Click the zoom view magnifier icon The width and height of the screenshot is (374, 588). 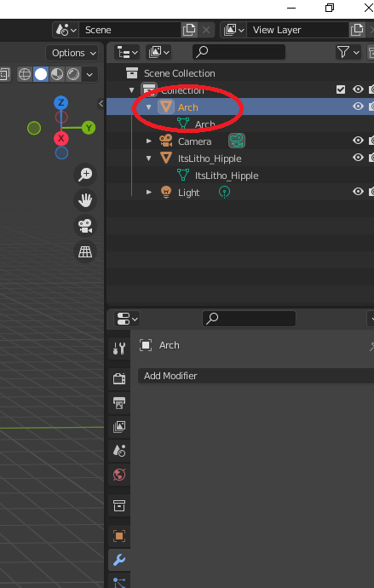click(x=85, y=175)
